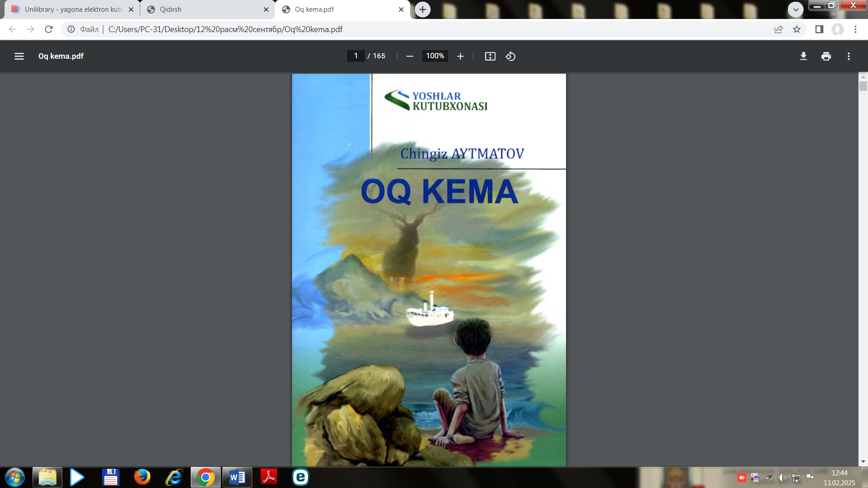Download the Oq kema PDF

click(803, 56)
